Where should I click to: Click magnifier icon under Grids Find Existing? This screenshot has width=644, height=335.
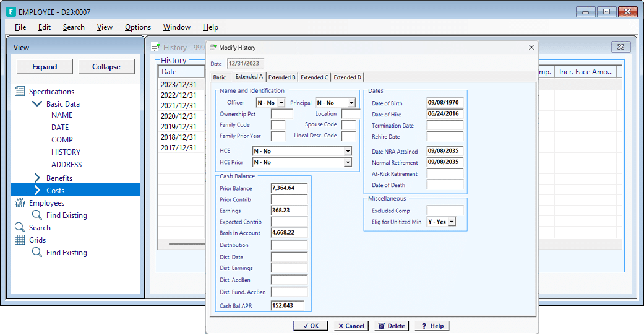[37, 252]
